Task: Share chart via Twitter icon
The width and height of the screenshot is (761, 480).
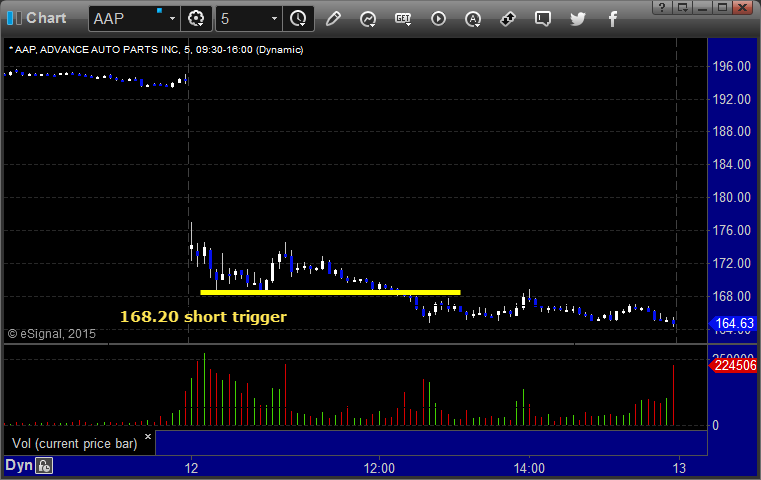Action: point(578,19)
